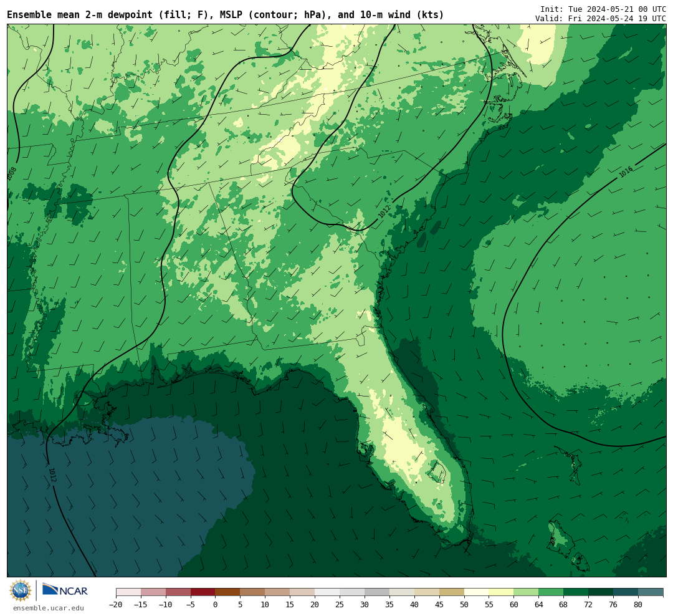Image resolution: width=673 pixels, height=616 pixels.
Task: Pick the 72 to 76 darkest green swatch
Action: tap(601, 592)
